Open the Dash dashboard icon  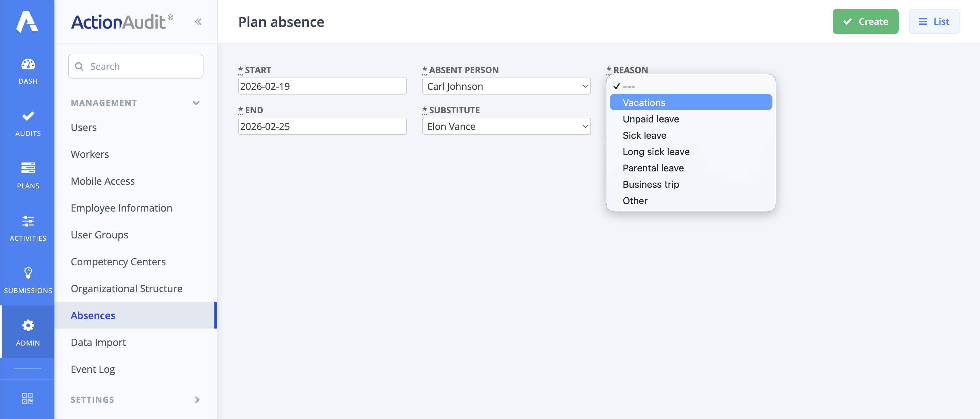pos(28,64)
